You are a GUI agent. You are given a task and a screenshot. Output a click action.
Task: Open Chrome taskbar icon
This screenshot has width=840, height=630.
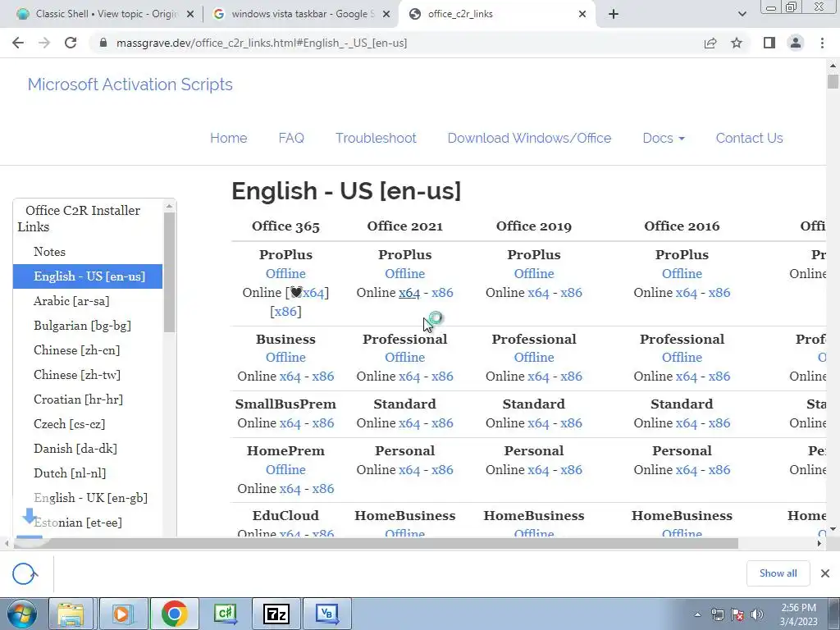coord(174,614)
